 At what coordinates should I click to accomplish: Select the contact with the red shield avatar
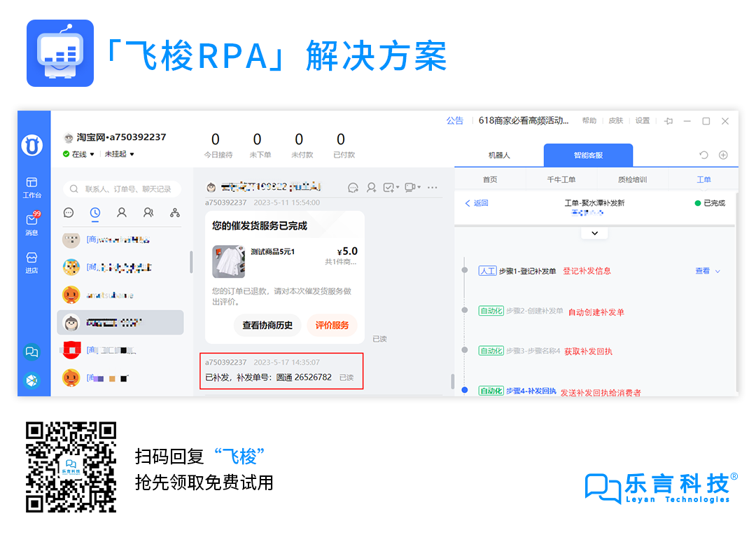click(120, 350)
